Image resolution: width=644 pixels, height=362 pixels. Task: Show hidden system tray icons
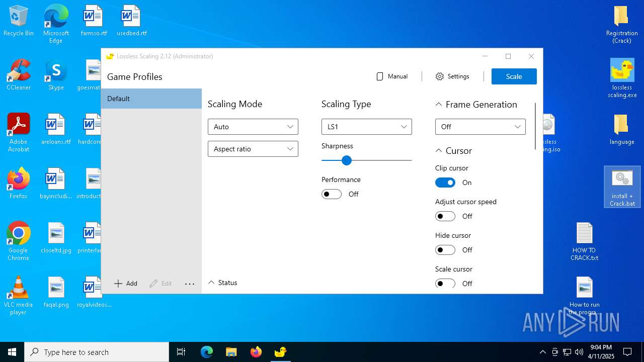[542, 352]
